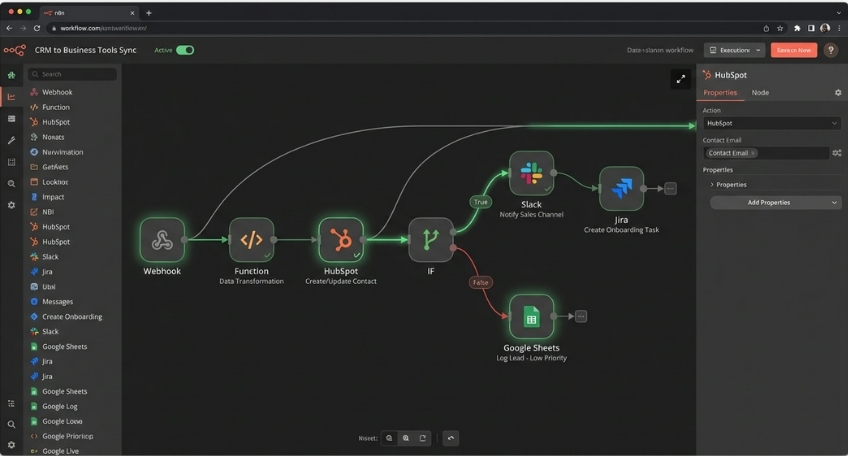Viewport: 848px width, 456px height.
Task: Click the orange Save button
Action: pyautogui.click(x=794, y=50)
